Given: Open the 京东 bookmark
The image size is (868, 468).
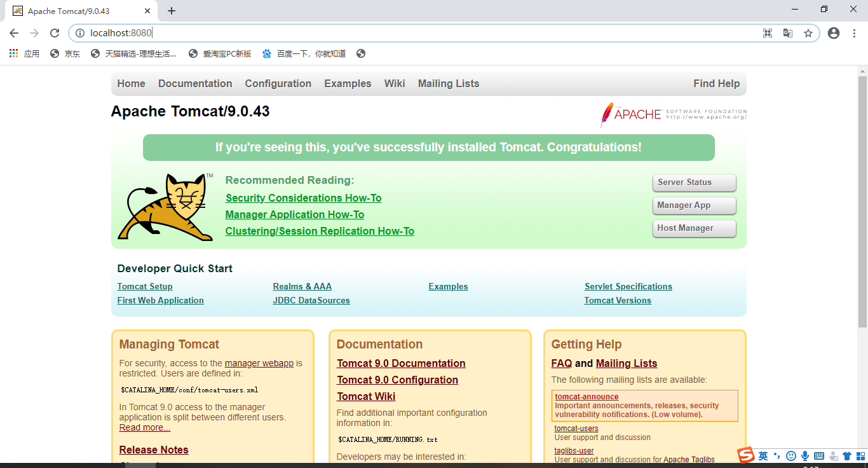Looking at the screenshot, I should click(65, 54).
